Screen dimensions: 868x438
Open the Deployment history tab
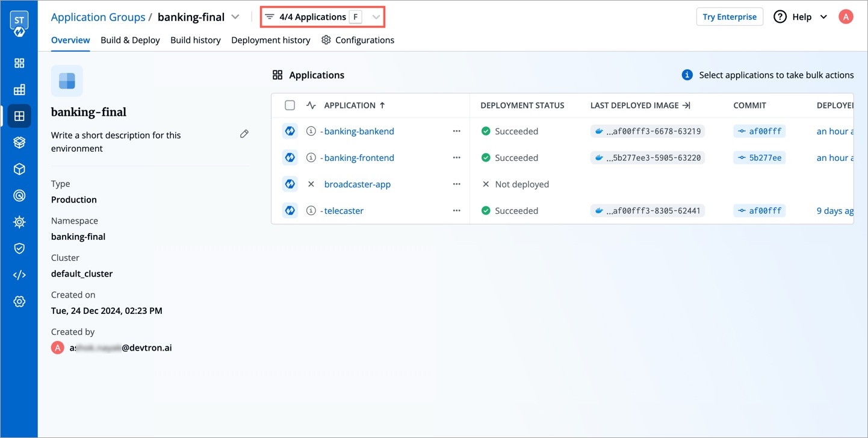coord(270,40)
